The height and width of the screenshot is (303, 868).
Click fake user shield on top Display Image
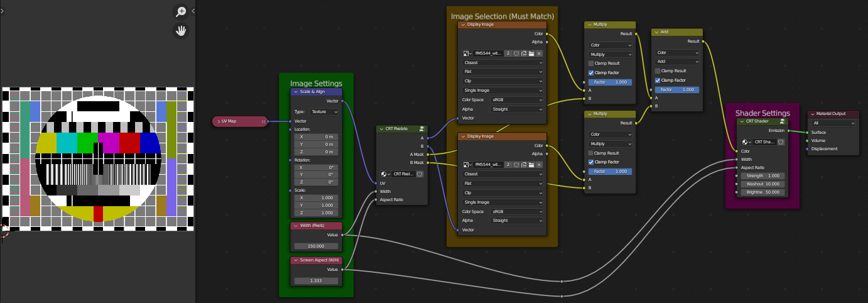[x=516, y=53]
